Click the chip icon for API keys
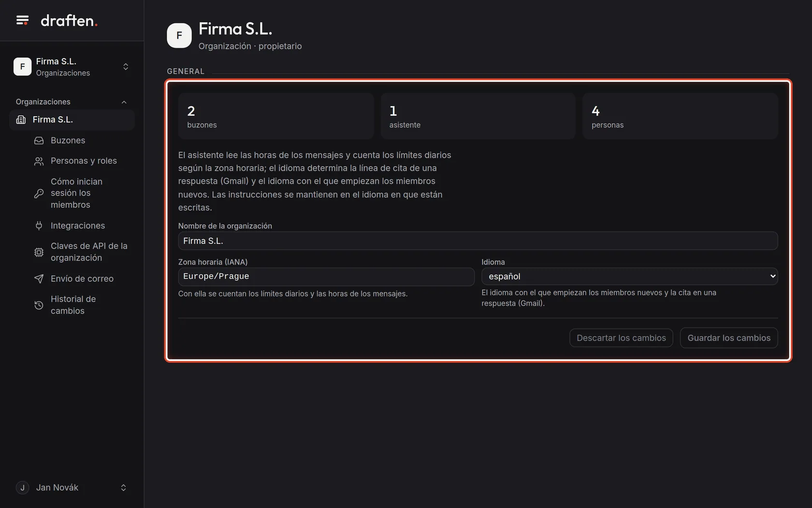This screenshot has height=508, width=812. point(39,252)
